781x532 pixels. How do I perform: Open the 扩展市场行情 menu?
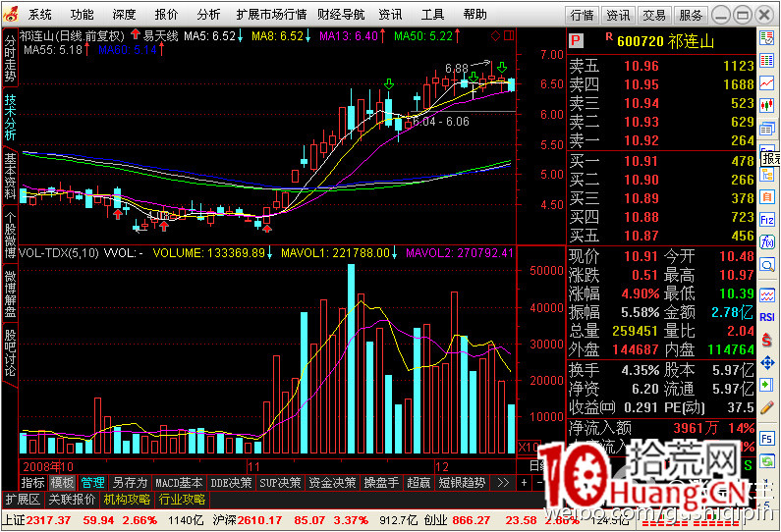[271, 15]
